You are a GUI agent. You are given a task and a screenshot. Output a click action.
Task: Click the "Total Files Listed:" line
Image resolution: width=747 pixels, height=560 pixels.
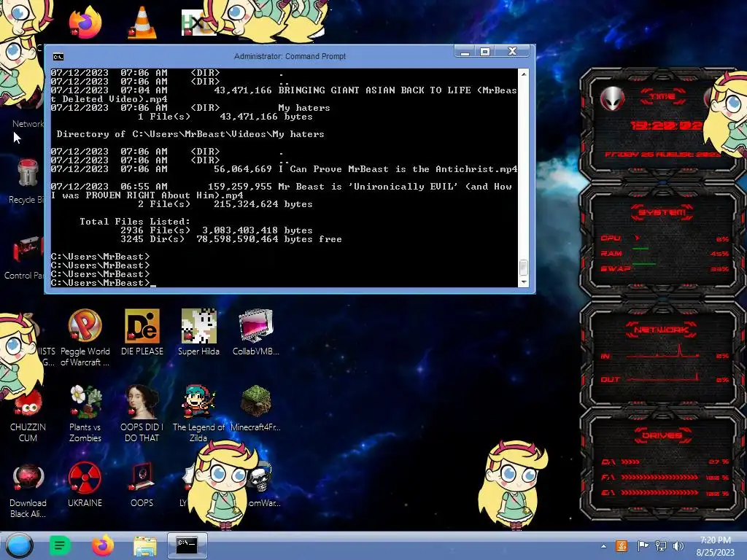pos(135,222)
